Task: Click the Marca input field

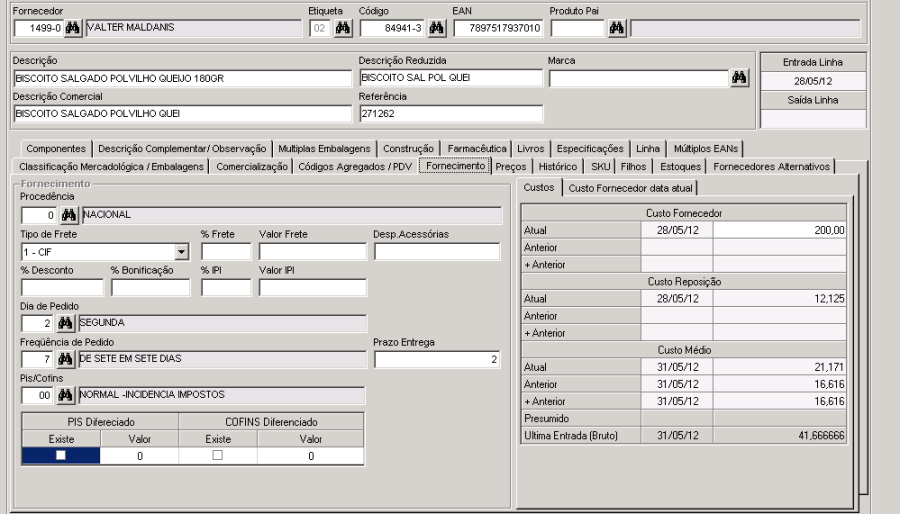Action: (639, 78)
